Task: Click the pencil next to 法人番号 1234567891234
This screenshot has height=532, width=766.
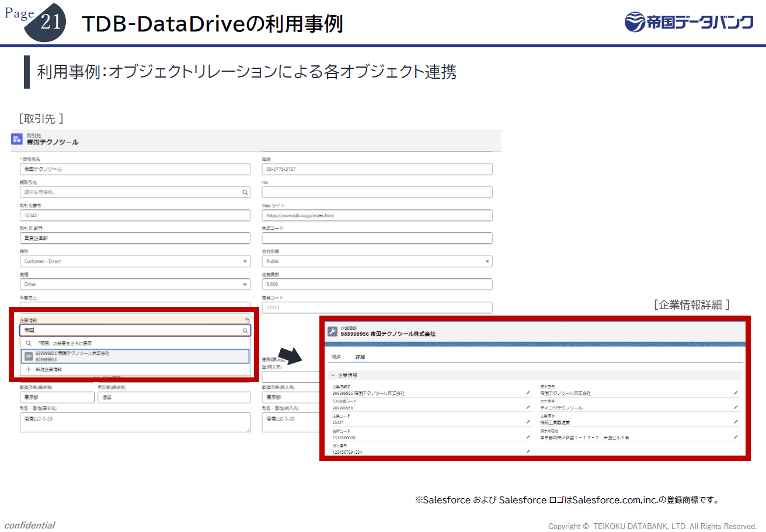Action: pos(528,451)
